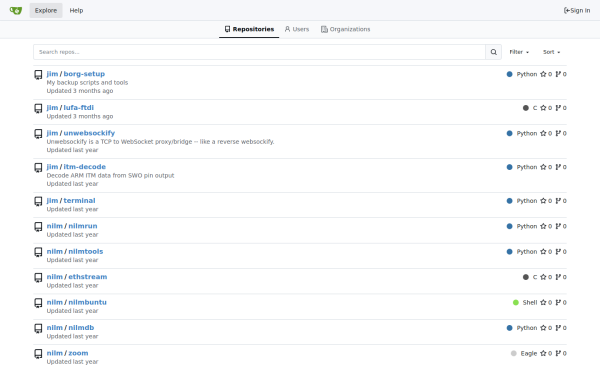The image size is (600, 375).
Task: Click the dark C language dot for lufa-ftdi
Action: 526,108
